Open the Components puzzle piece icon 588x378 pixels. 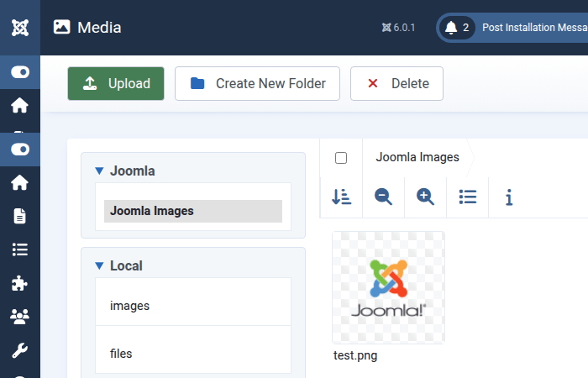pyautogui.click(x=19, y=283)
